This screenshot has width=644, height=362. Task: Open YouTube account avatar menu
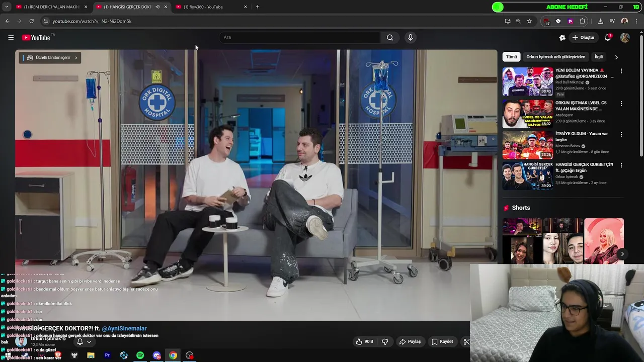pyautogui.click(x=625, y=38)
